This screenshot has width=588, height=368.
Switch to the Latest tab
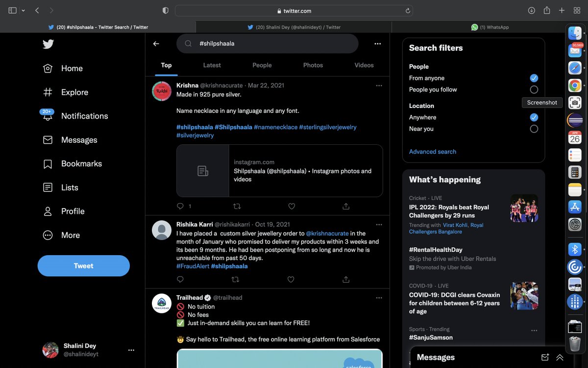pyautogui.click(x=212, y=65)
